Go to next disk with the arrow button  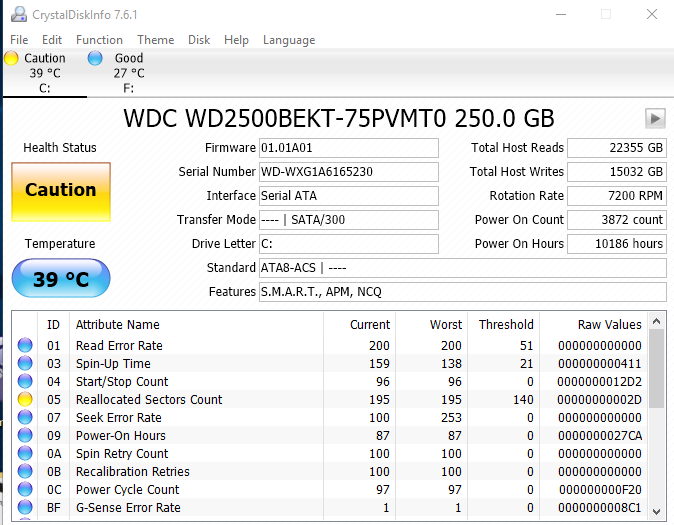(655, 118)
